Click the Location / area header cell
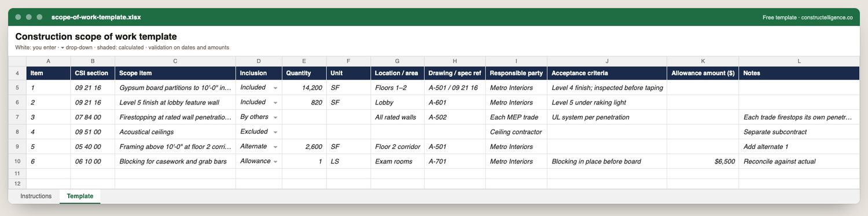868x216 pixels. pyautogui.click(x=398, y=73)
